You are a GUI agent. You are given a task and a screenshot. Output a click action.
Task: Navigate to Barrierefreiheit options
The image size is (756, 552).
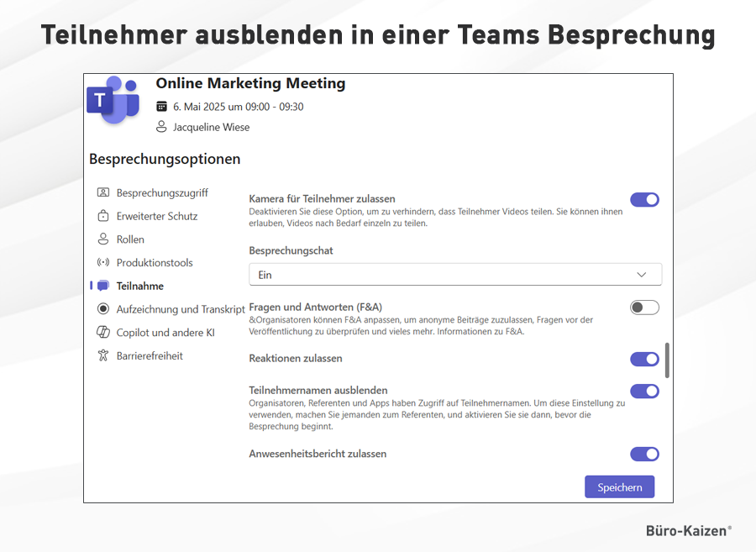[x=140, y=355]
